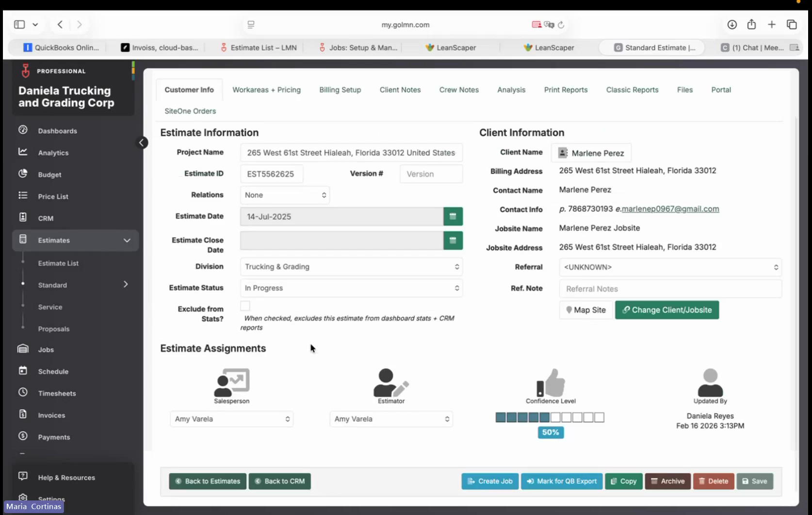
Task: Click the Salesperson assignment icon
Action: click(232, 383)
